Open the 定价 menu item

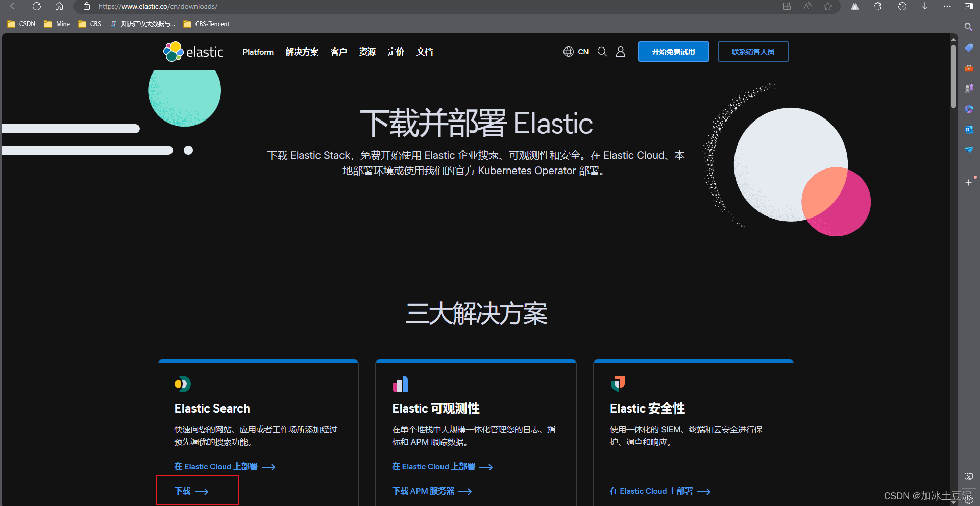pyautogui.click(x=396, y=52)
